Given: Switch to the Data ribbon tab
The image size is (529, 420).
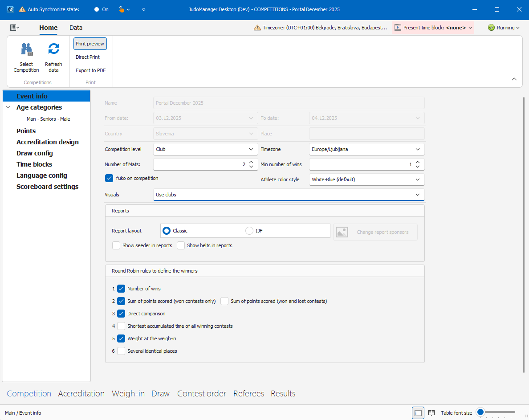Looking at the screenshot, I should (76, 28).
